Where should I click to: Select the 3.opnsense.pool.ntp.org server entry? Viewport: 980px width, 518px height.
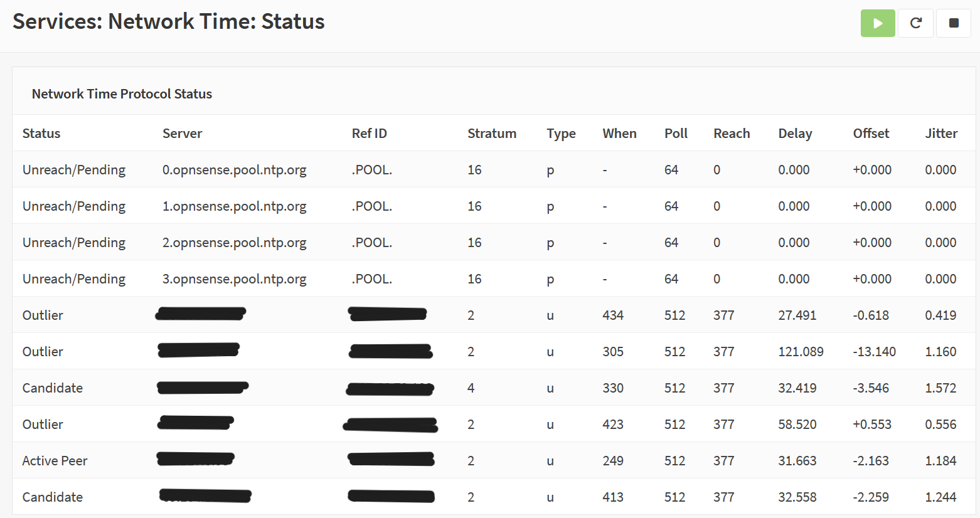click(x=234, y=279)
